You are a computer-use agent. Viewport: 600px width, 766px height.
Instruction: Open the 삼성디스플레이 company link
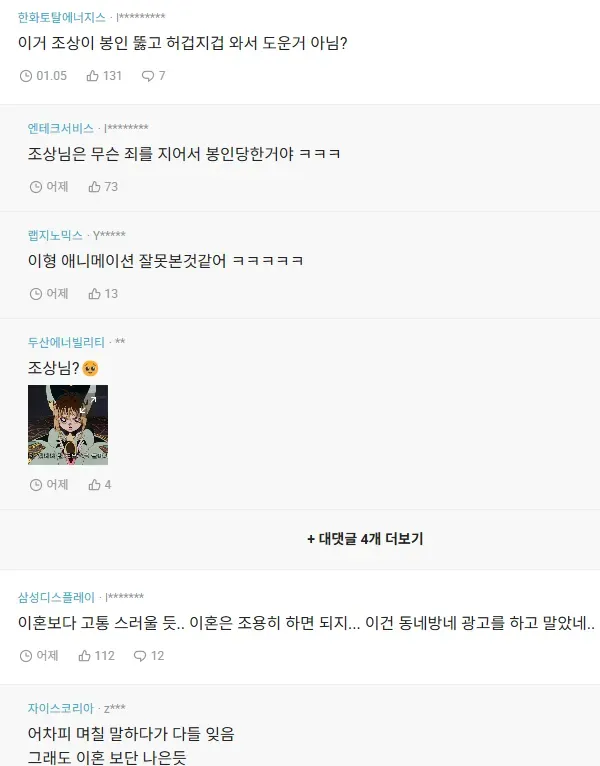point(56,597)
